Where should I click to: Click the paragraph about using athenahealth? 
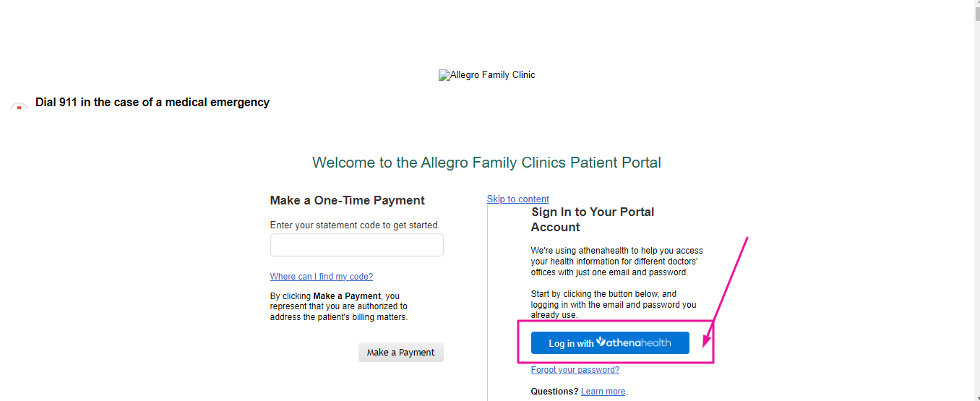(x=617, y=262)
